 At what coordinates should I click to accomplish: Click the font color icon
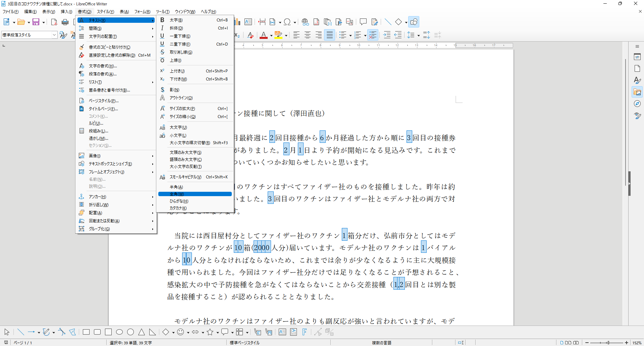point(264,35)
